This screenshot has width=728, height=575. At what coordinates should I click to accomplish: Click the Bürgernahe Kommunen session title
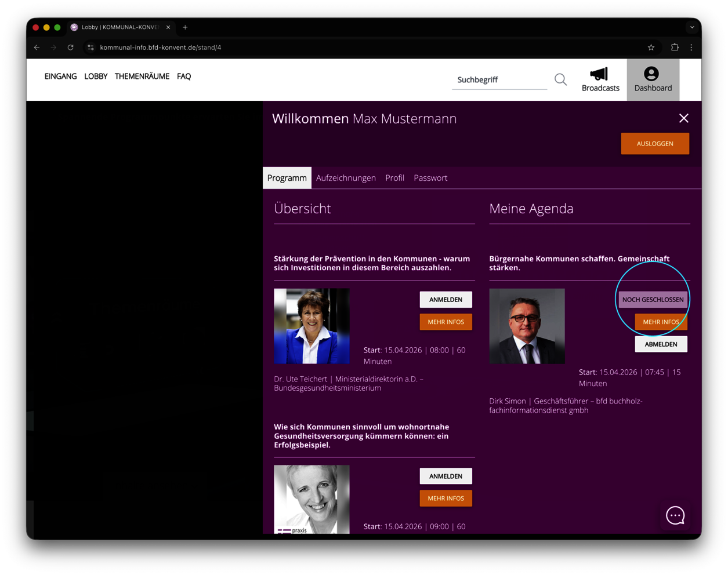579,263
